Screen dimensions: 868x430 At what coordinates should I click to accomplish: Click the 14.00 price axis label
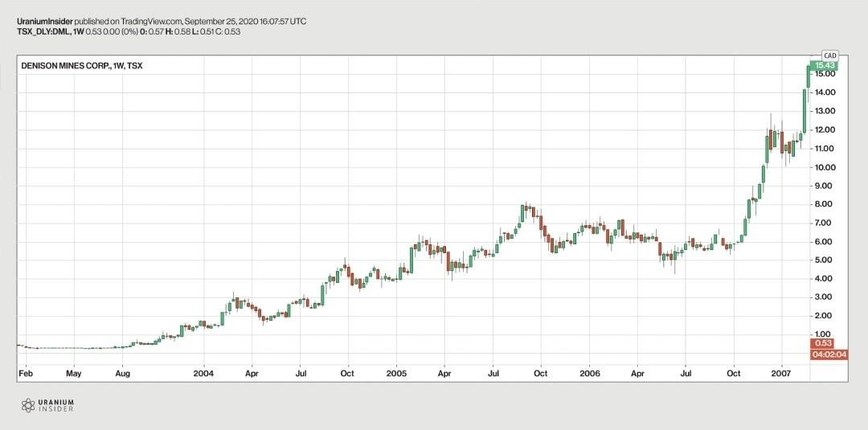tap(823, 92)
